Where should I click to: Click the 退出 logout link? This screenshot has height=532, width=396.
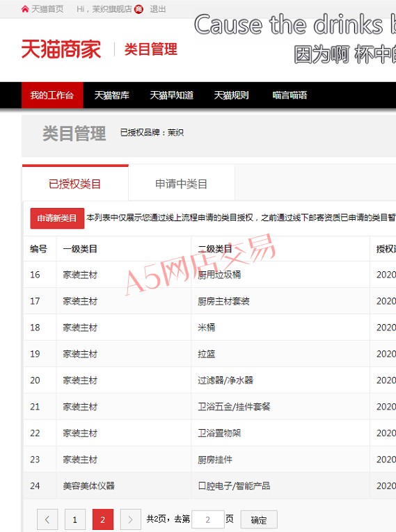[x=158, y=9]
